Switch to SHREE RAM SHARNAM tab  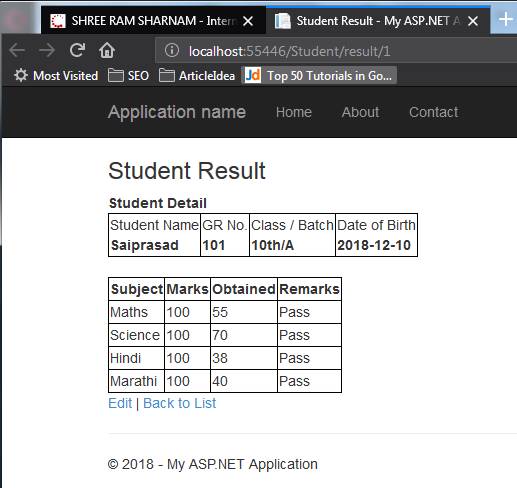tap(153, 21)
